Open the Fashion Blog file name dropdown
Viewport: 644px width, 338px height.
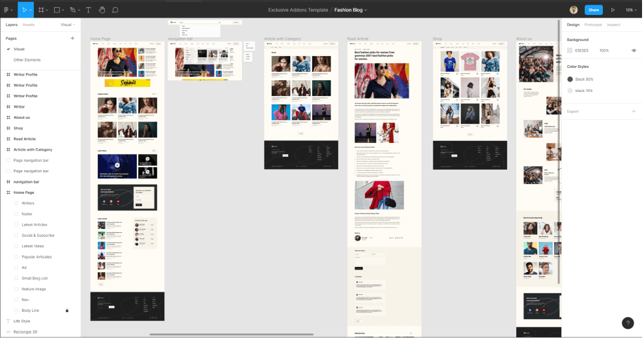[x=366, y=10]
